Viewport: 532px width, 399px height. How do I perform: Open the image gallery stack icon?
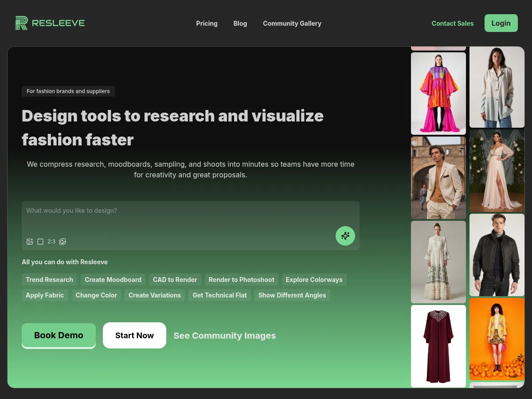click(x=63, y=242)
